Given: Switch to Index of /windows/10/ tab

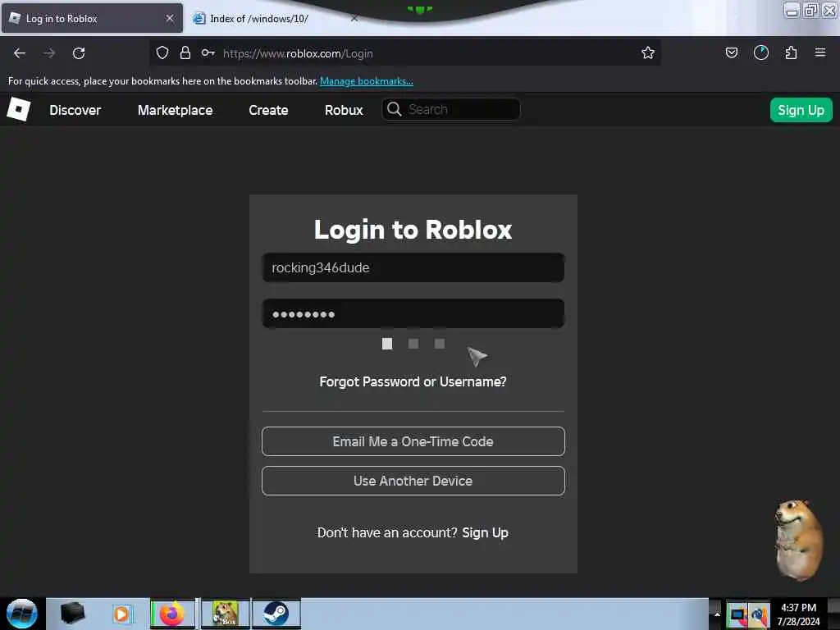Looking at the screenshot, I should coord(259,18).
